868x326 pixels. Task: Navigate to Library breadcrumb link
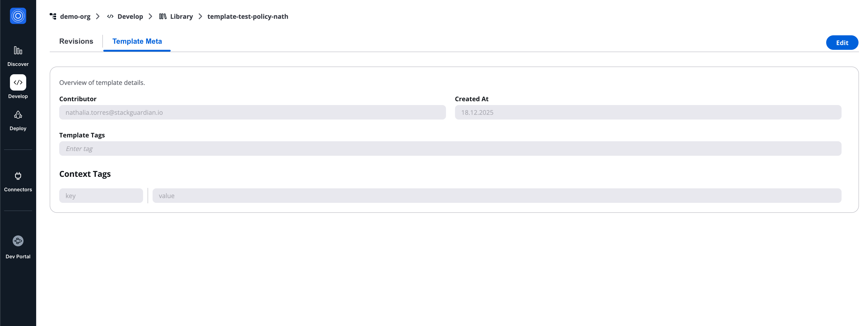point(181,16)
